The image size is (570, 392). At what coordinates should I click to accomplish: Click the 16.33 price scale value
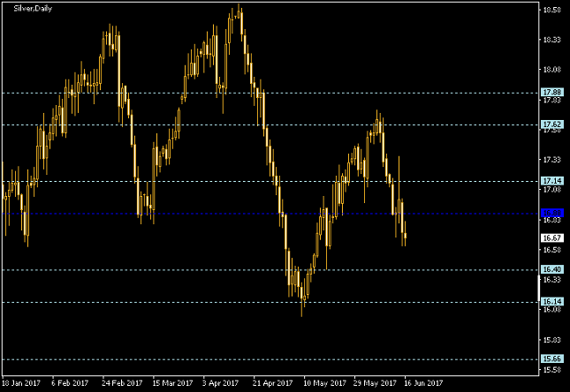[551, 279]
